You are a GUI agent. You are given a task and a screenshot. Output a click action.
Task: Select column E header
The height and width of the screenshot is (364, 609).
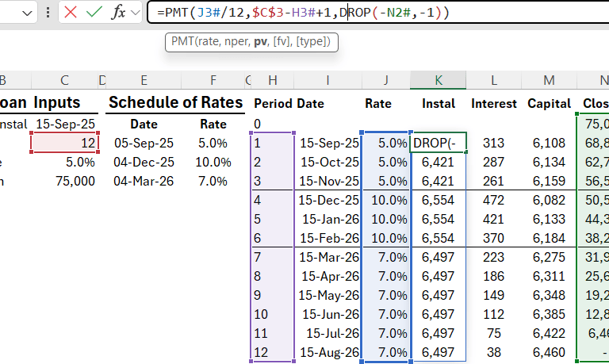(x=144, y=80)
